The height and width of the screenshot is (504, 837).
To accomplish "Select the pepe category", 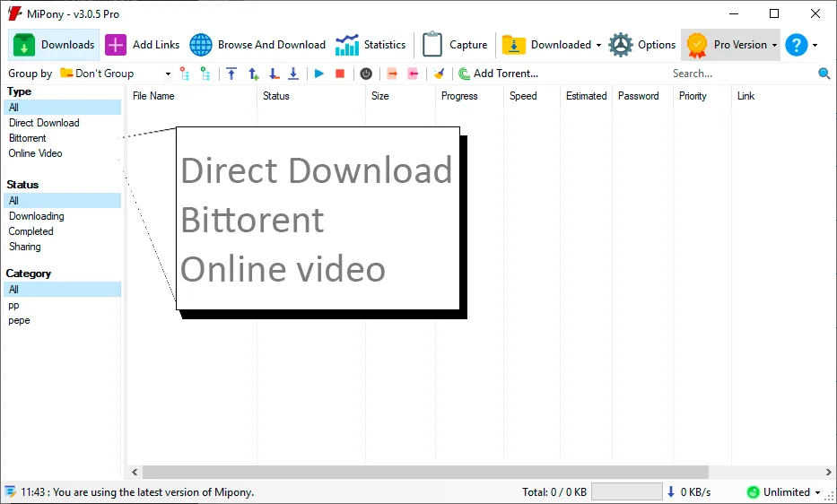I will [19, 321].
